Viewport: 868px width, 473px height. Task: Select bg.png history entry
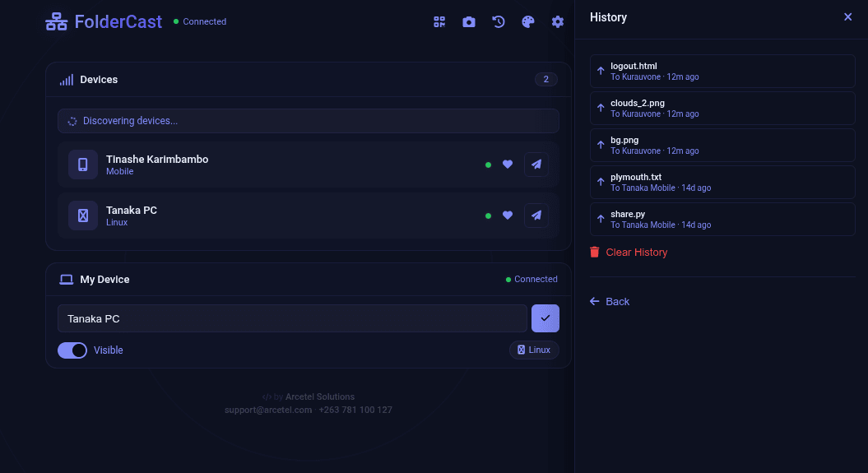(x=722, y=145)
